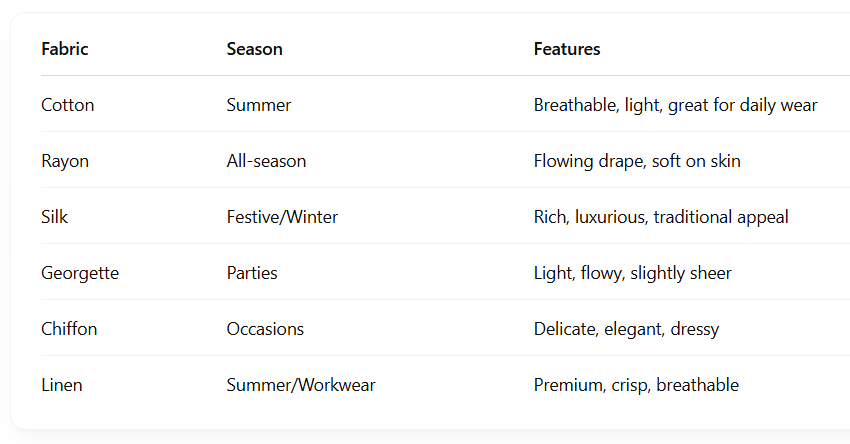Click the Fabric column header

click(x=65, y=49)
